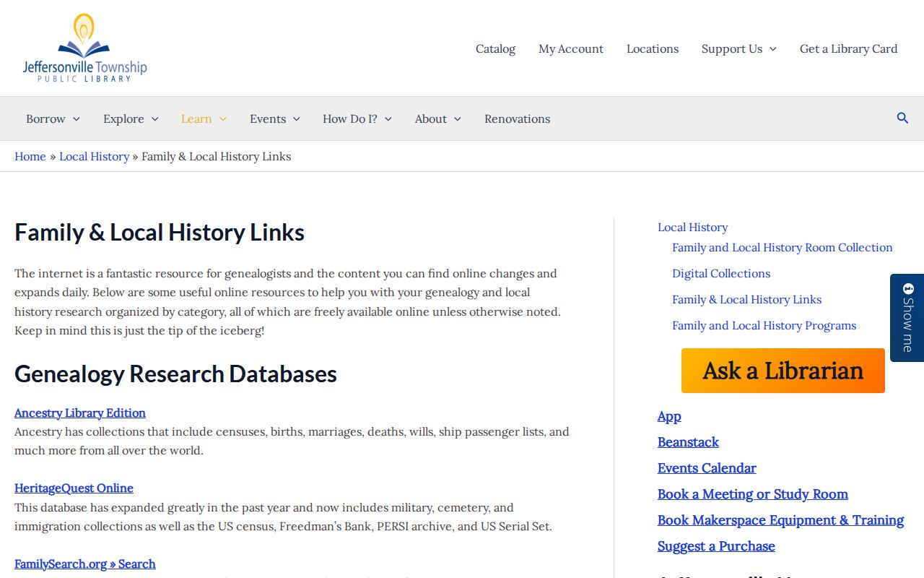
Task: Open Local History in the sidebar
Action: (x=693, y=227)
